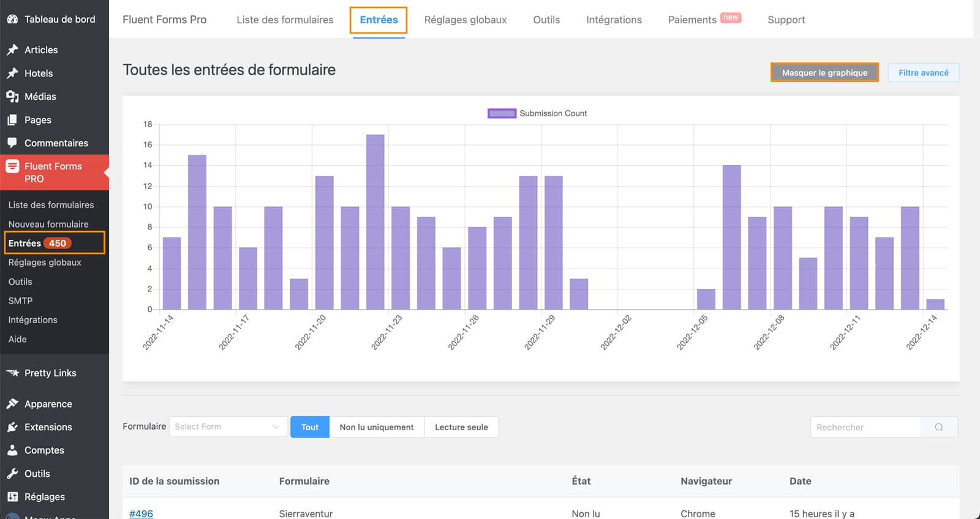Viewport: 980px width, 519px height.
Task: Click the Rechercher search field
Action: coord(865,427)
